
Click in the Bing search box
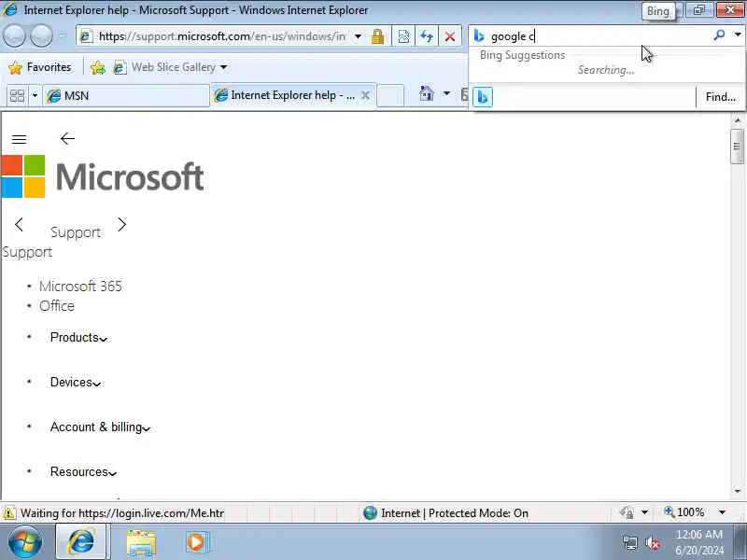(x=598, y=36)
